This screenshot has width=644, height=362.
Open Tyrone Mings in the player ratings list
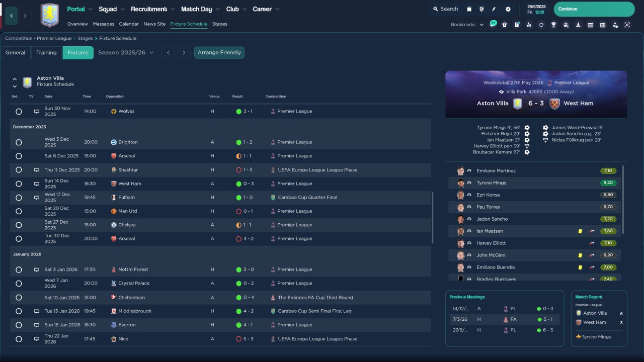(534, 183)
